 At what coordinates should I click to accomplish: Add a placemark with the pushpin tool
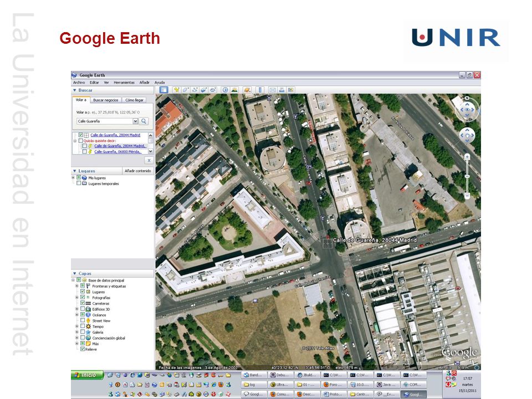click(x=176, y=90)
